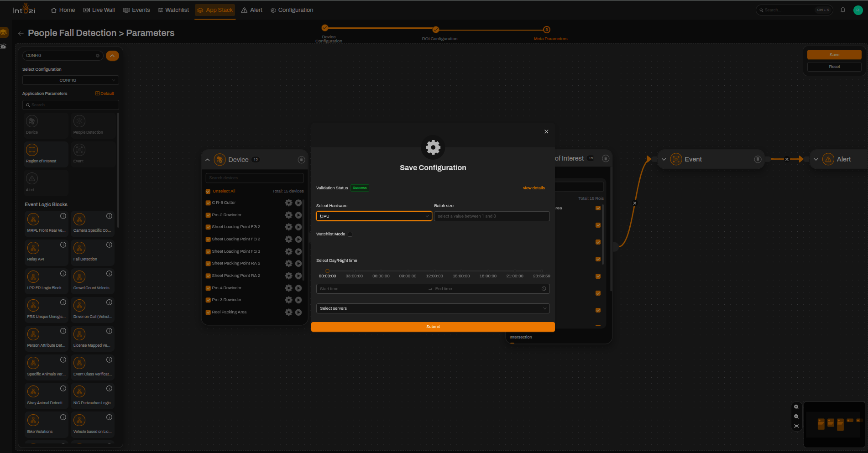
Task: Open the Select servers dropdown
Action: coord(433,308)
